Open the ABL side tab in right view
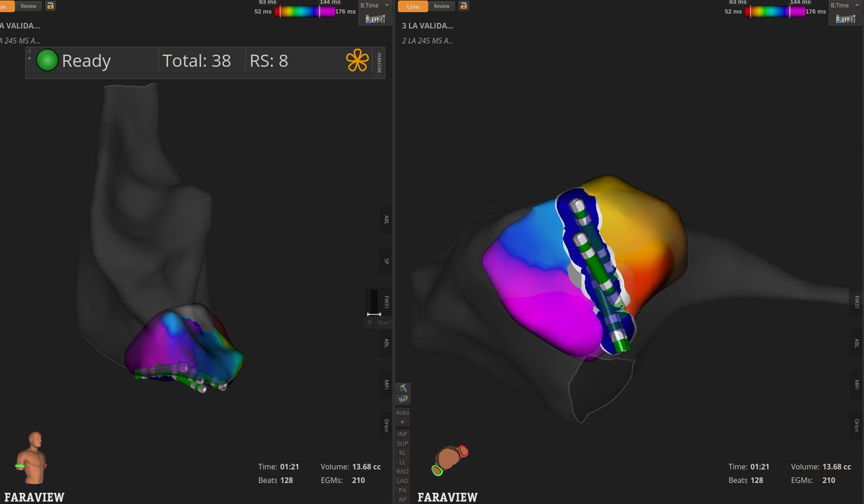Viewport: 864px width, 504px height. [x=857, y=343]
